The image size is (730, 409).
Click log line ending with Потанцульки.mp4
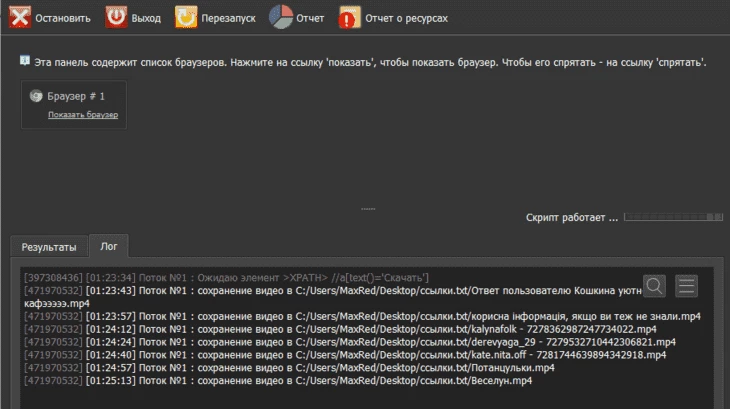point(289,368)
